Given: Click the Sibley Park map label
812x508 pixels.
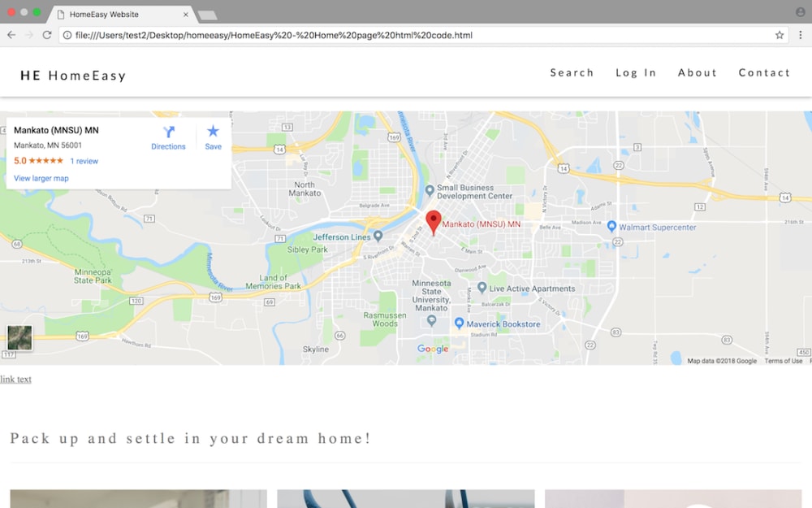Looking at the screenshot, I should click(x=308, y=250).
